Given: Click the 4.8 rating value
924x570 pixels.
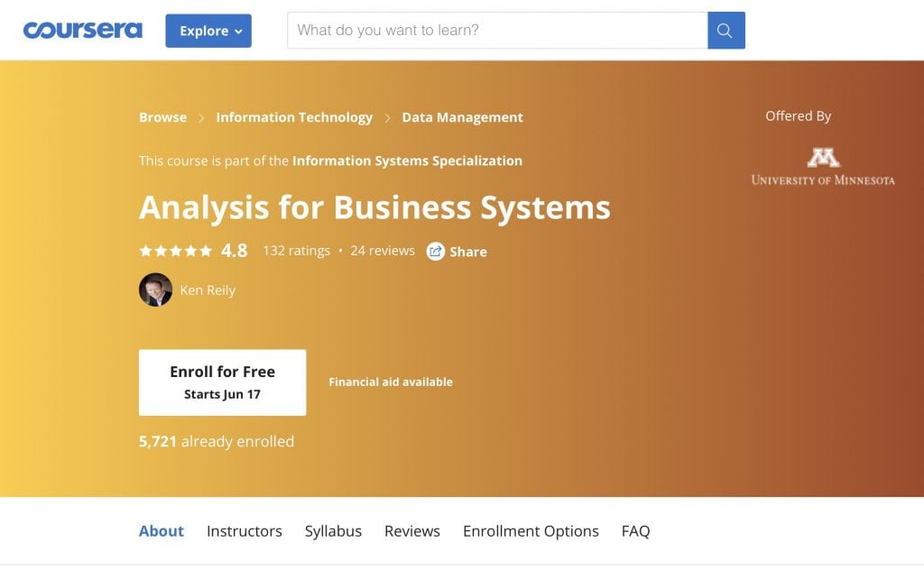Looking at the screenshot, I should 234,251.
